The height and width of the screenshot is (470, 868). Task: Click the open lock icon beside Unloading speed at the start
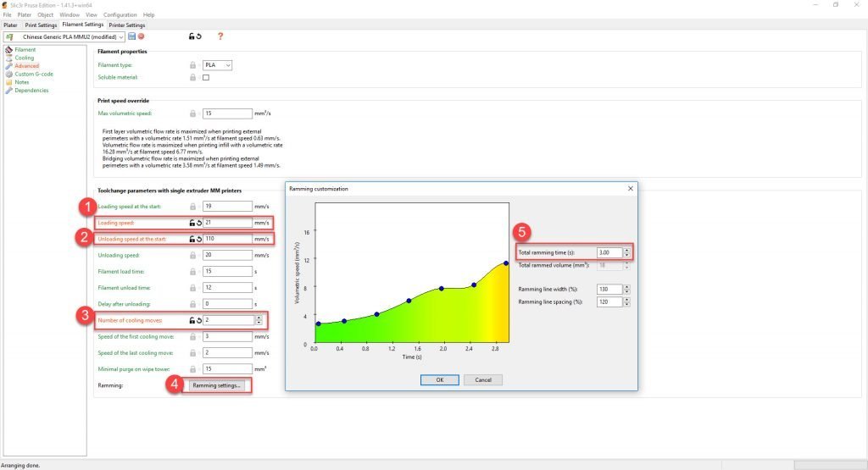[x=192, y=239]
